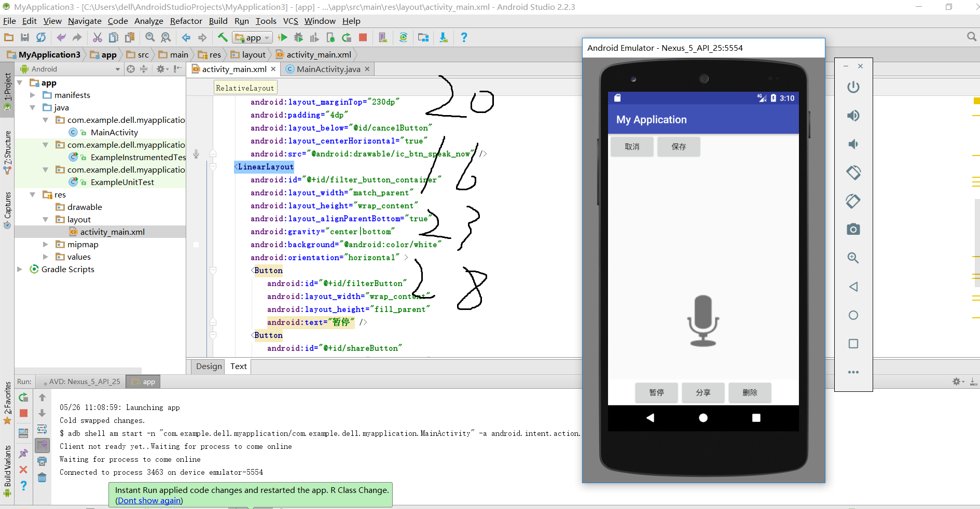
Task: Click the emulator power button
Action: click(853, 87)
